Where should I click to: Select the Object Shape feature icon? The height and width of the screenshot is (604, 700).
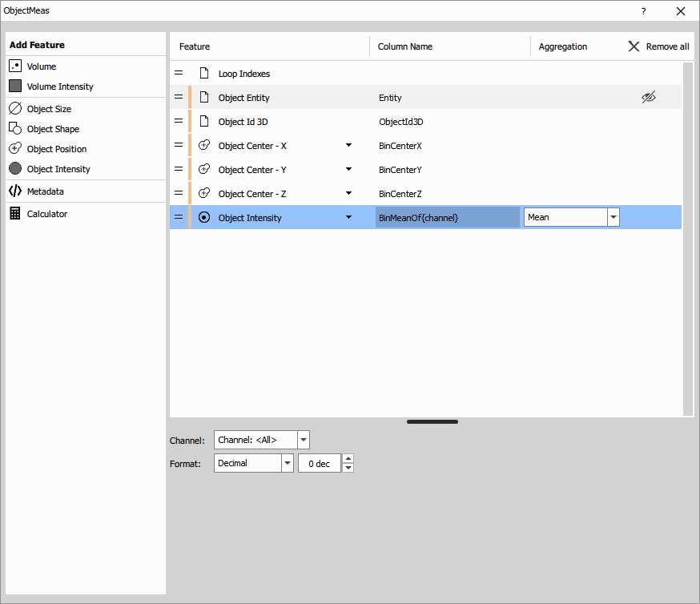[x=15, y=129]
